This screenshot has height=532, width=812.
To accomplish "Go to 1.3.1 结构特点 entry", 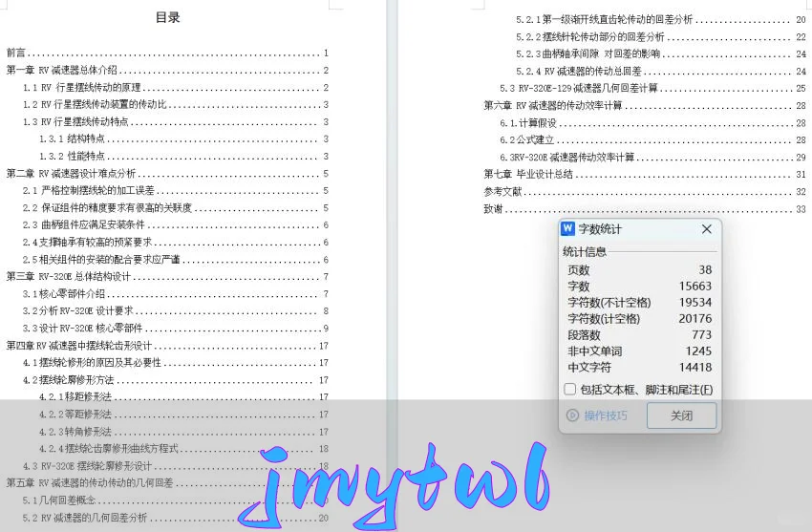I will [x=183, y=138].
